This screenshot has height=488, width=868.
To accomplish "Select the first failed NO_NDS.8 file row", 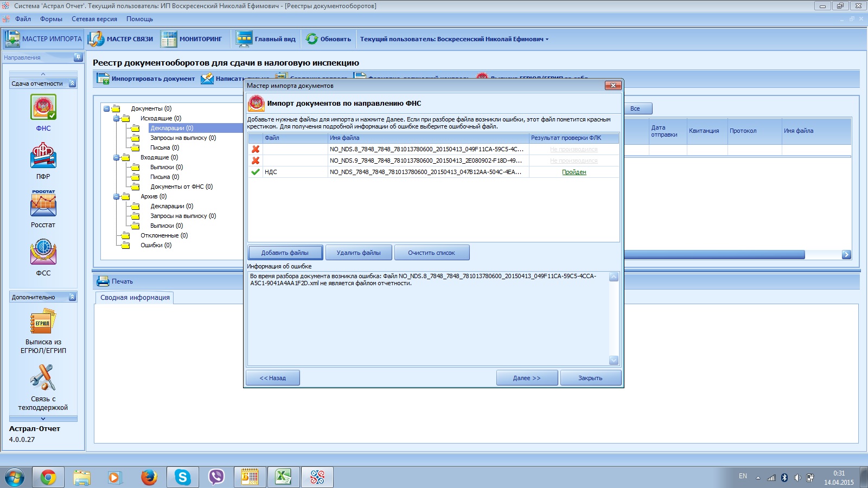I will tap(426, 149).
